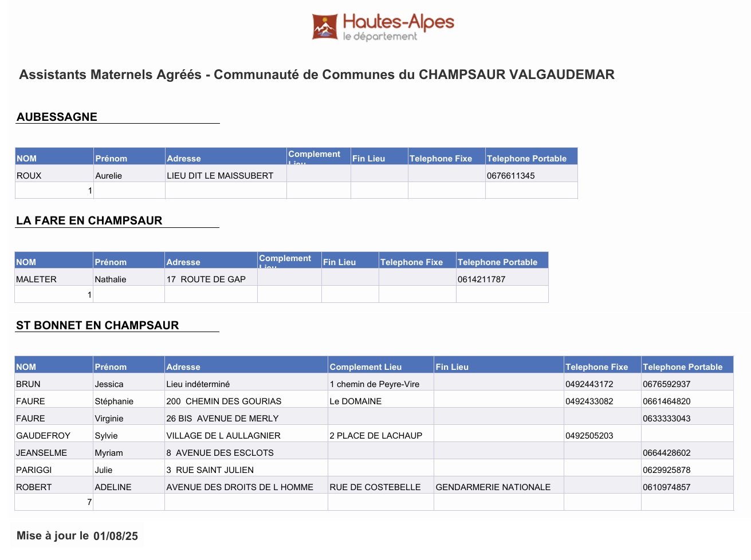Click the BRUN Jessica row name
This screenshot has width=751, height=560.
click(x=28, y=384)
